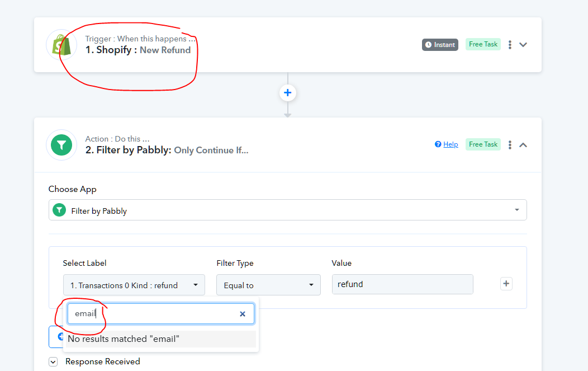
Task: Click the No results matched "email" message
Action: [x=161, y=339]
